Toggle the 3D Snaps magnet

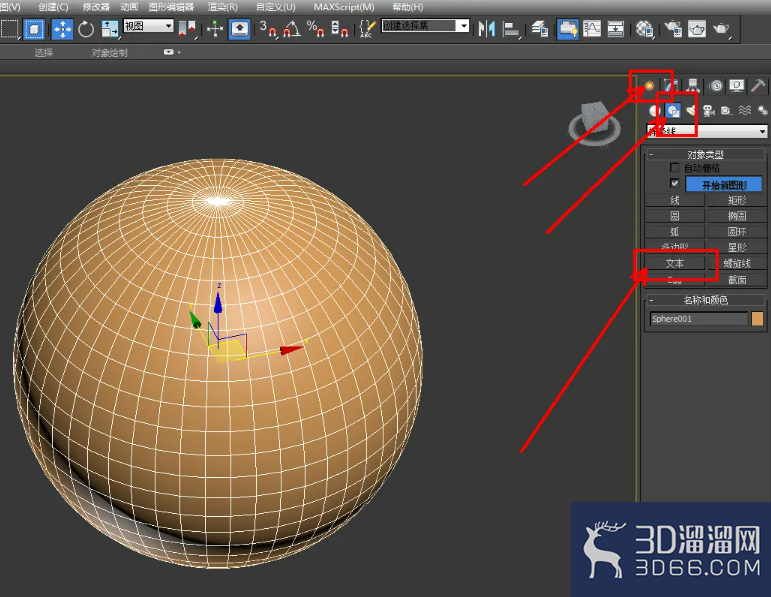(268, 29)
